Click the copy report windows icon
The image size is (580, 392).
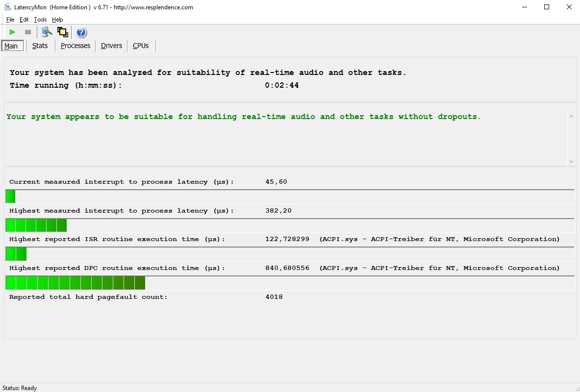click(x=63, y=32)
